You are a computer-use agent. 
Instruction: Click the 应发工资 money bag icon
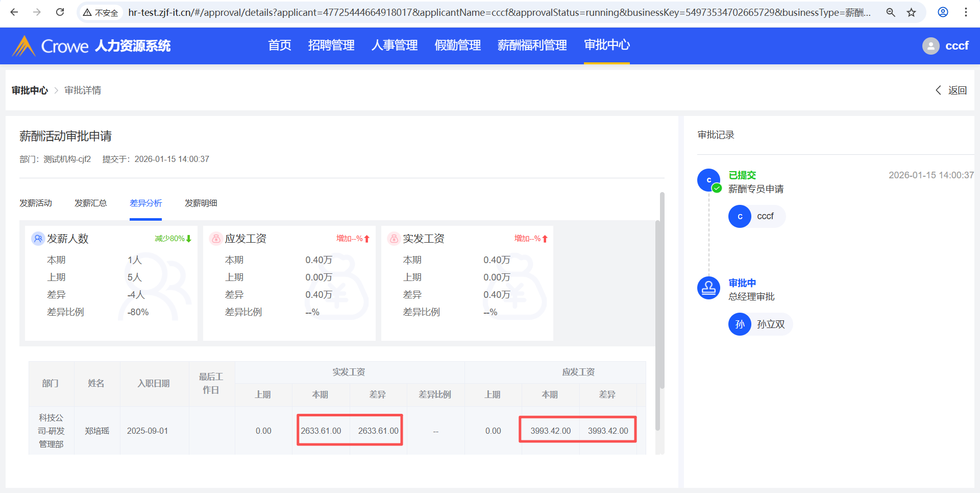pyautogui.click(x=216, y=239)
